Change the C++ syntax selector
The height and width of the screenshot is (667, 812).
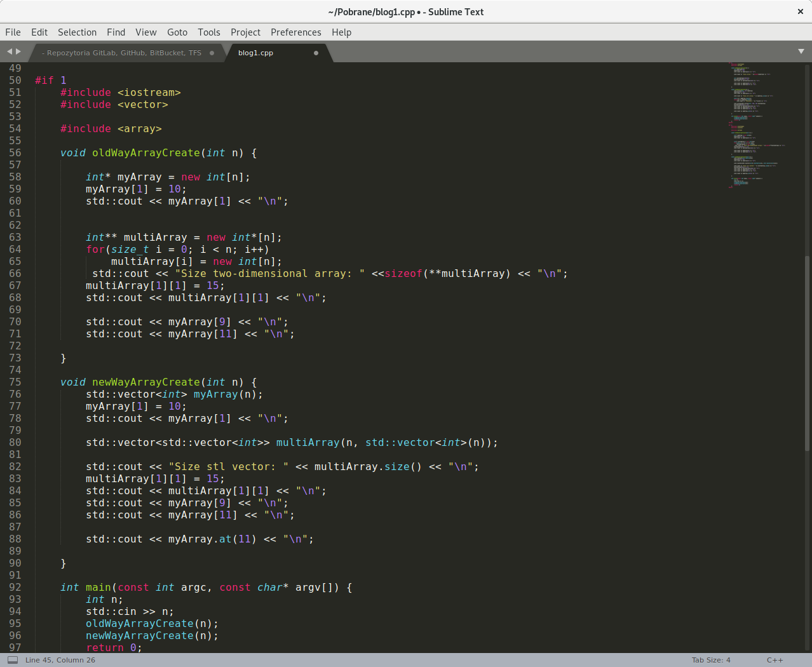pos(775,660)
